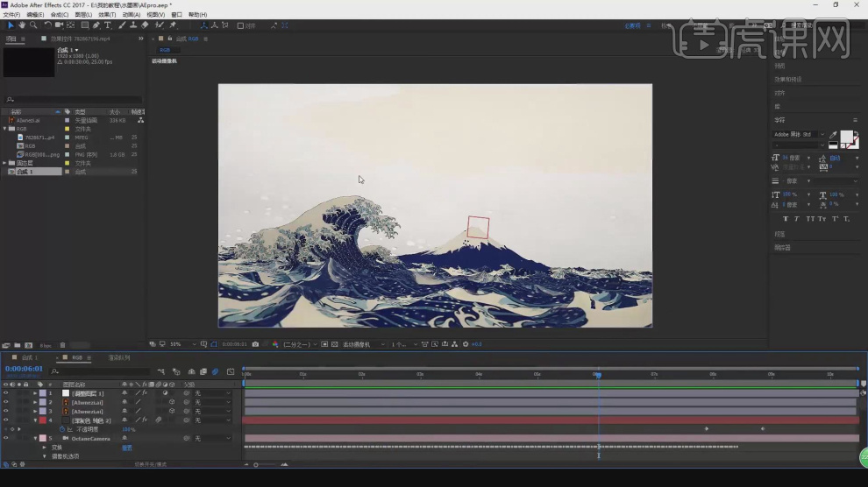Expand layer 2 properties triangle
This screenshot has width=868, height=487.
35,402
